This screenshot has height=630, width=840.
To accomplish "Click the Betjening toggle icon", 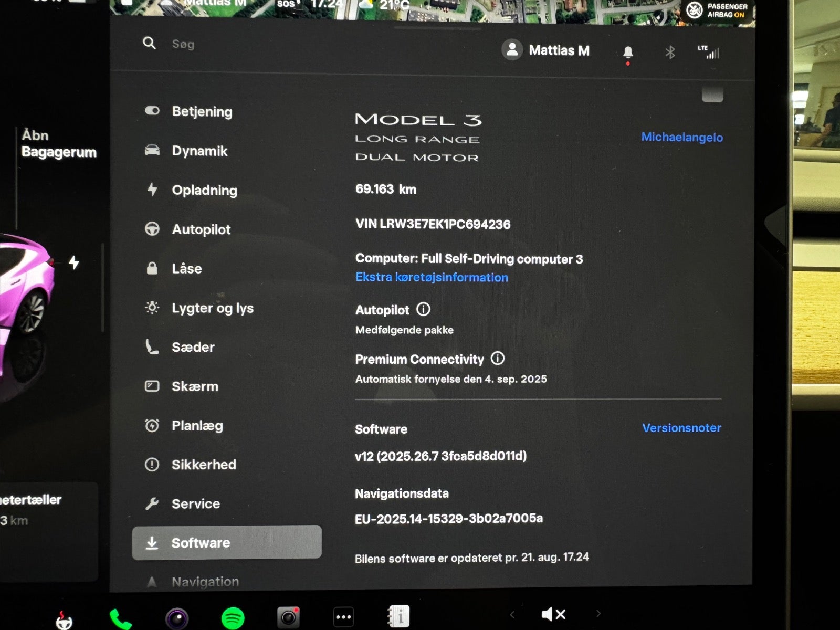I will pos(152,110).
